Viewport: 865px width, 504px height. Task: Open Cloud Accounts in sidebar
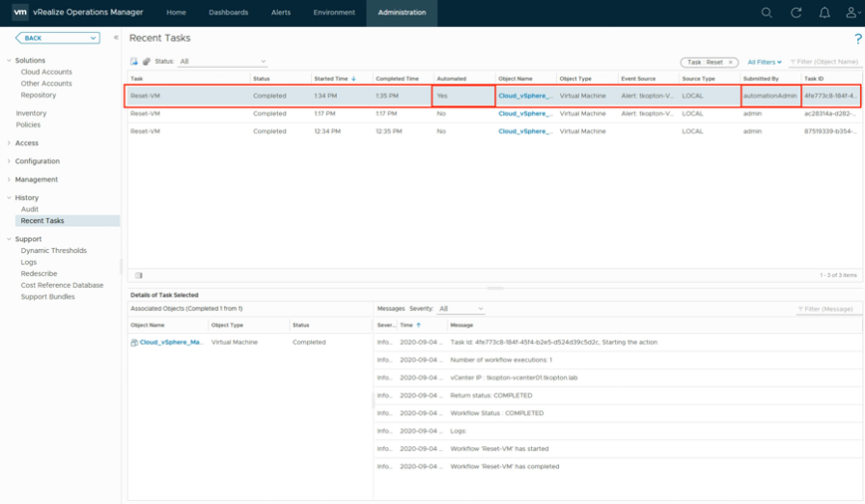[46, 72]
